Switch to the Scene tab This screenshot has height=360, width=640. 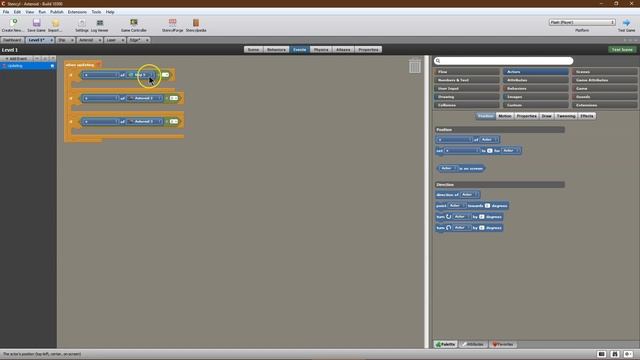253,49
